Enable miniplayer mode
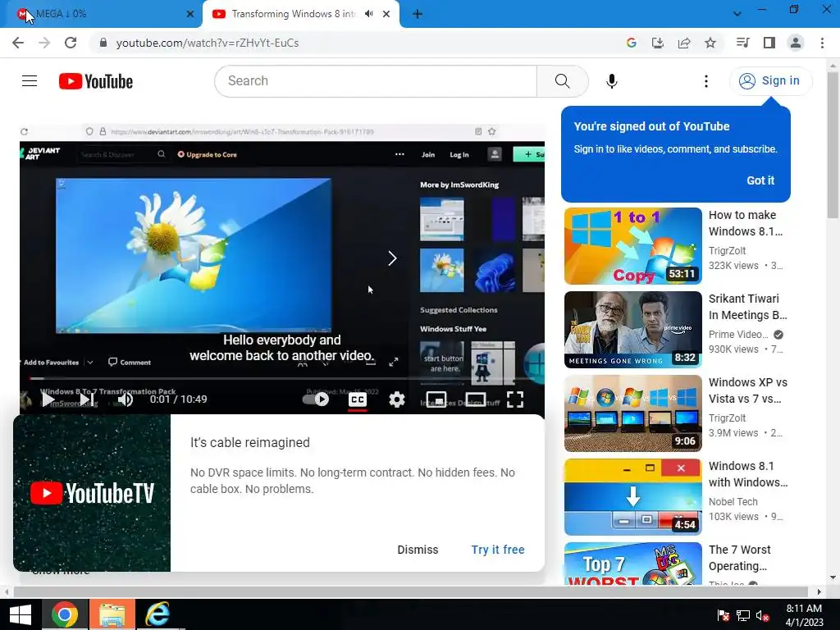The width and height of the screenshot is (840, 630). (436, 399)
